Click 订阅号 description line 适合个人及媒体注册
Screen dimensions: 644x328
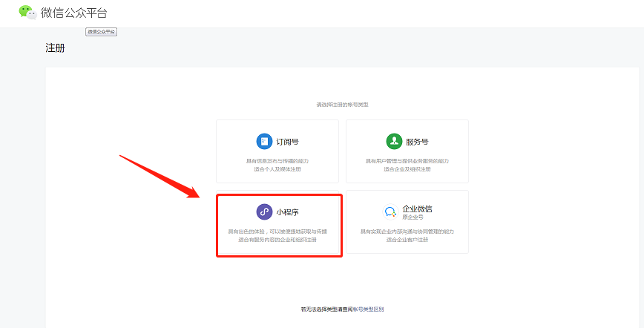pyautogui.click(x=277, y=169)
